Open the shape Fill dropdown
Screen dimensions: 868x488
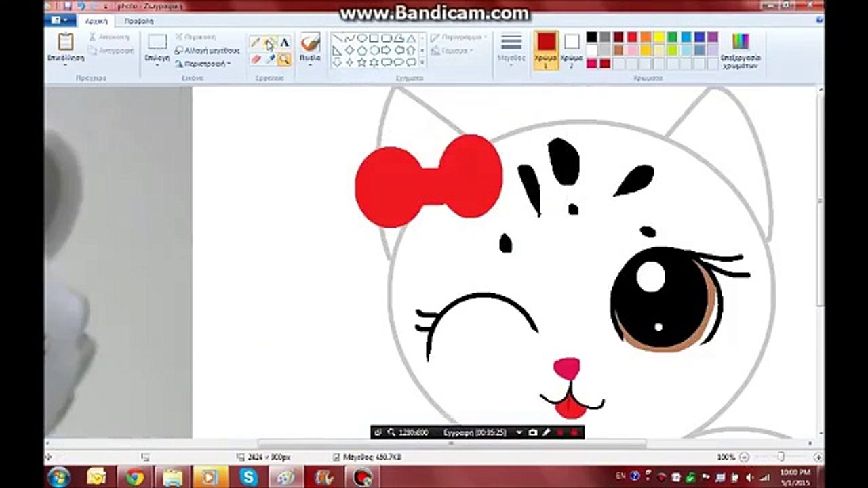tap(452, 51)
